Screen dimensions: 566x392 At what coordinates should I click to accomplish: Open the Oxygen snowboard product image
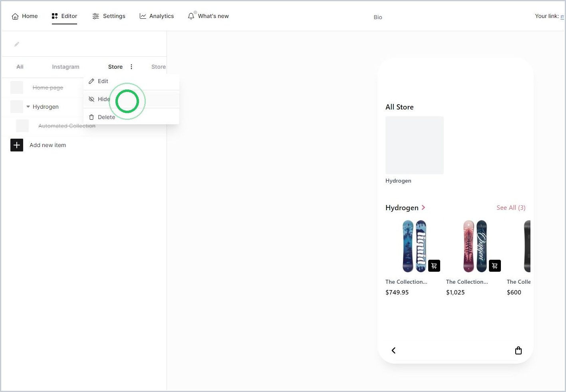[475, 246]
